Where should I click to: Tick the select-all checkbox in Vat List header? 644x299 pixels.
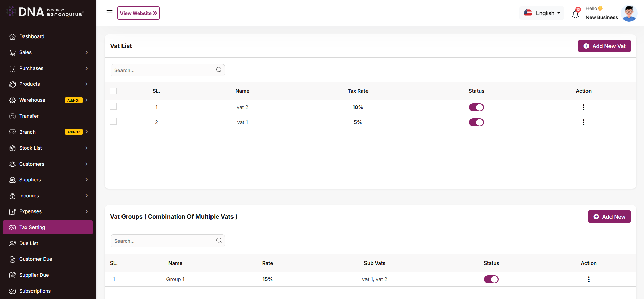tap(113, 91)
